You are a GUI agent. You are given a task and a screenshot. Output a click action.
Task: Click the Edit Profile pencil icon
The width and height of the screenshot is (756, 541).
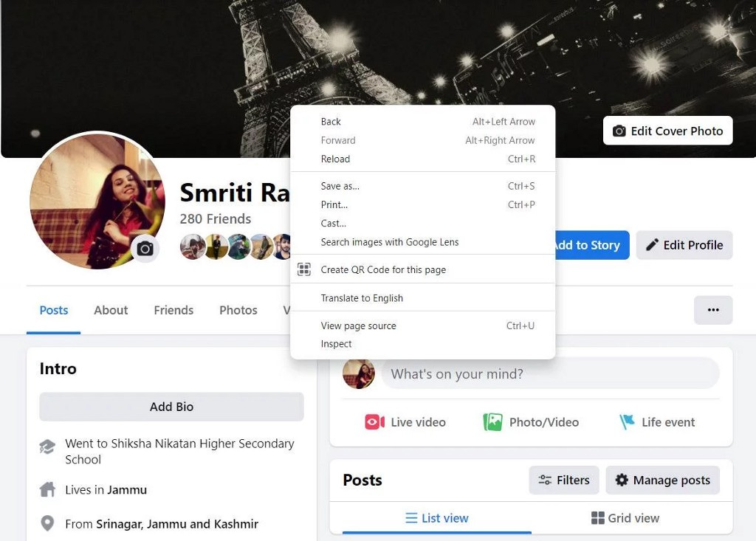point(652,245)
